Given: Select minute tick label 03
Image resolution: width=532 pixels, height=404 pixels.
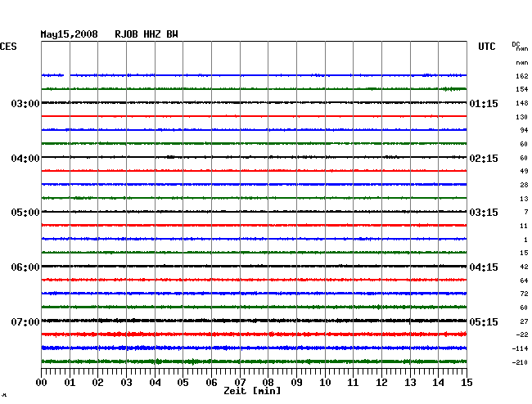Looking at the screenshot, I should [126, 382].
